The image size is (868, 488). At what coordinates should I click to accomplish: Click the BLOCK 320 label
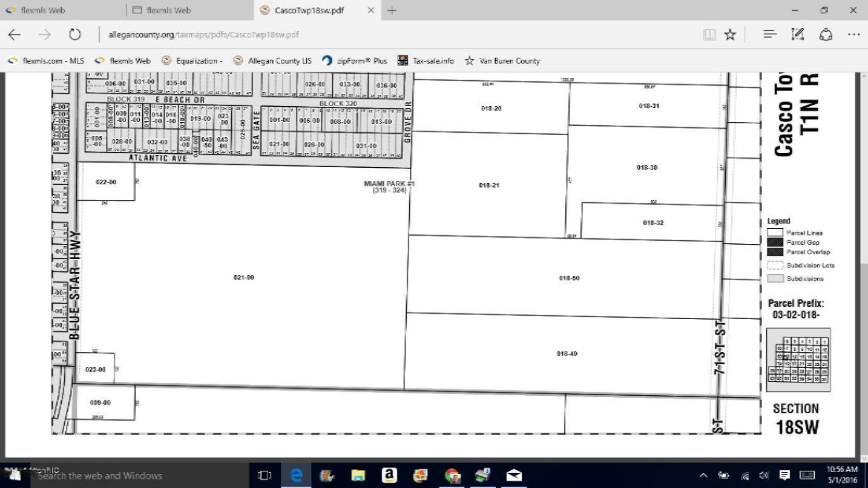338,104
